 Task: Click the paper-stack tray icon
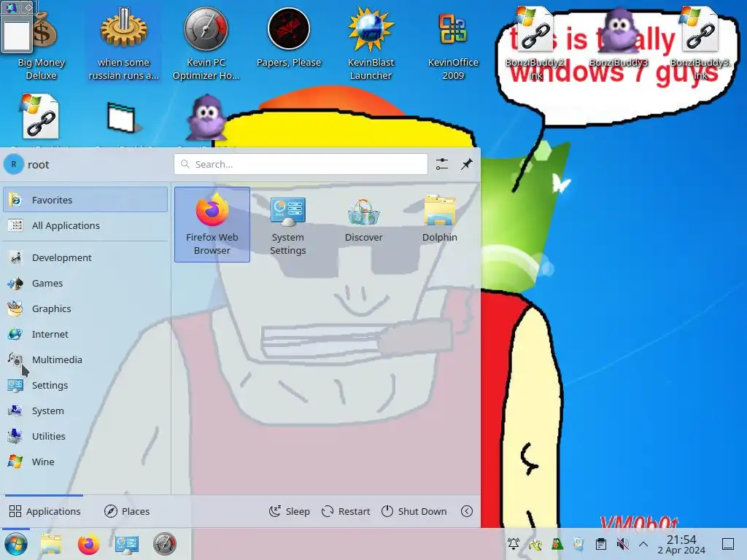578,544
